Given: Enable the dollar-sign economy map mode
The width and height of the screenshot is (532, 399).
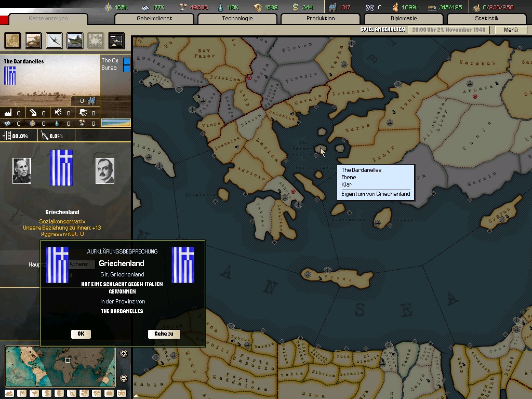Looking at the screenshot, I should click(x=47, y=393).
